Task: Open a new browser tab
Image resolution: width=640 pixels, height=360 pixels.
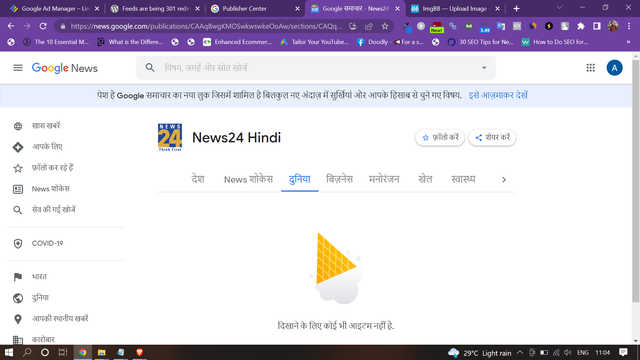Action: [516, 9]
